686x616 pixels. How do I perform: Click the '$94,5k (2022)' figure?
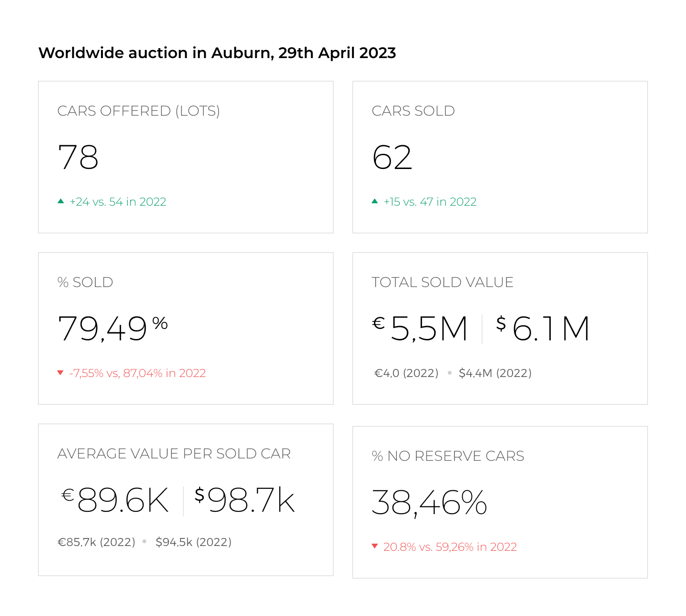tap(194, 542)
